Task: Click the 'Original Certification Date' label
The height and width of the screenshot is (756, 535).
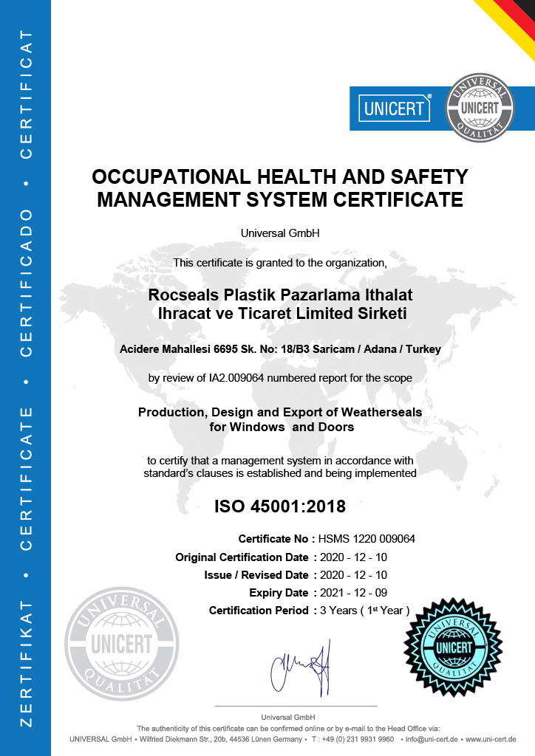Action: [x=242, y=557]
